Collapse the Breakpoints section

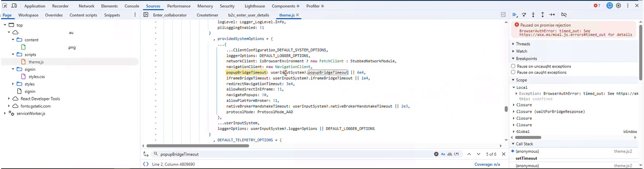pos(513,59)
